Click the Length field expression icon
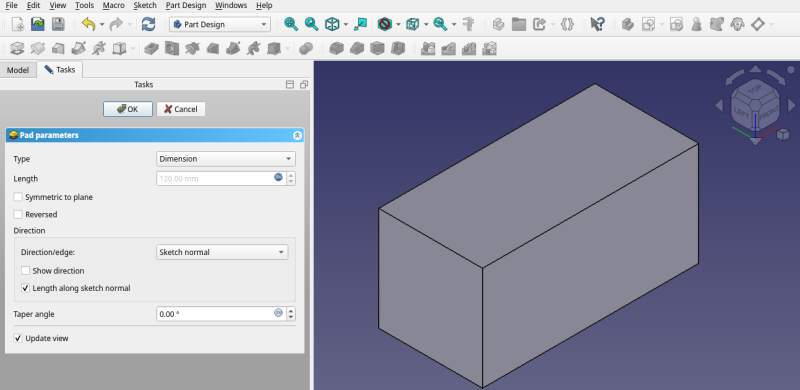 tap(278, 177)
